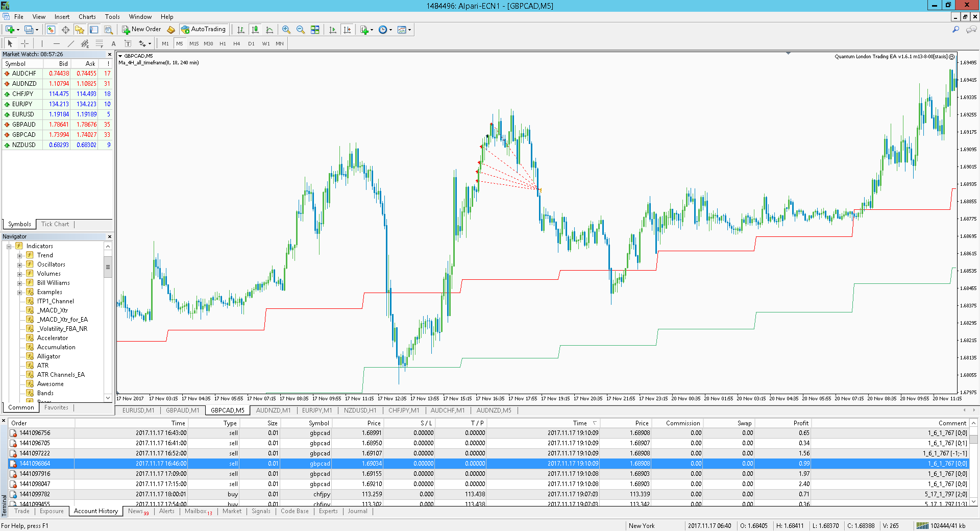The height and width of the screenshot is (531, 980).
Task: Open Templates dropdown arrow
Action: click(409, 30)
